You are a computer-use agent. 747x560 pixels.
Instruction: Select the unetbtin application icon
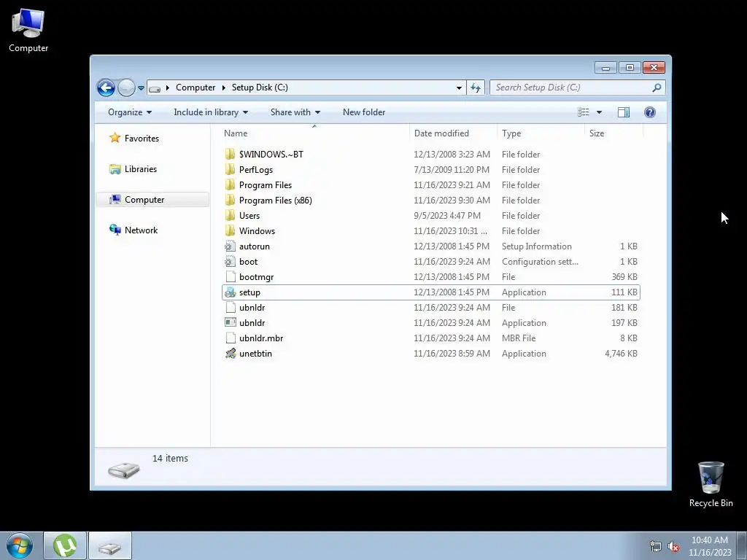pyautogui.click(x=230, y=354)
